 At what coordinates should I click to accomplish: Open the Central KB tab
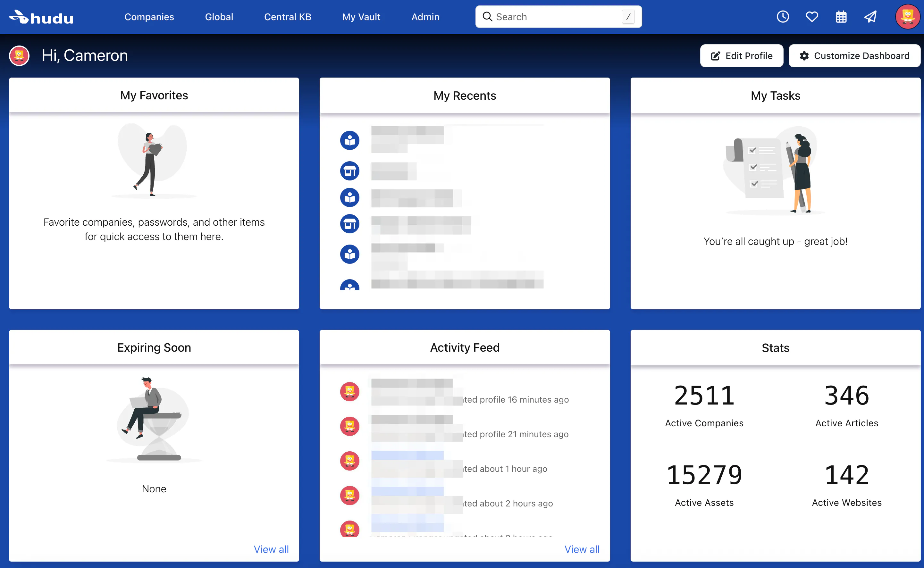pos(288,17)
